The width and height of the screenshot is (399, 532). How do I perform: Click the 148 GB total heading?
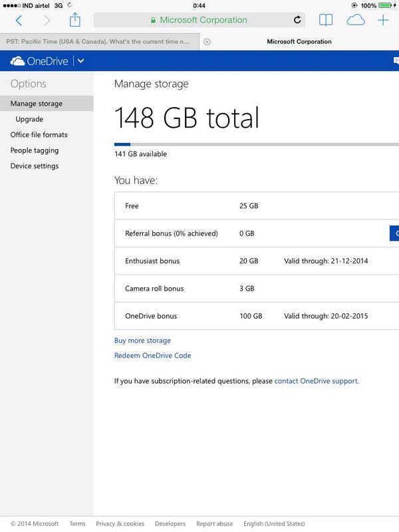pos(187,118)
